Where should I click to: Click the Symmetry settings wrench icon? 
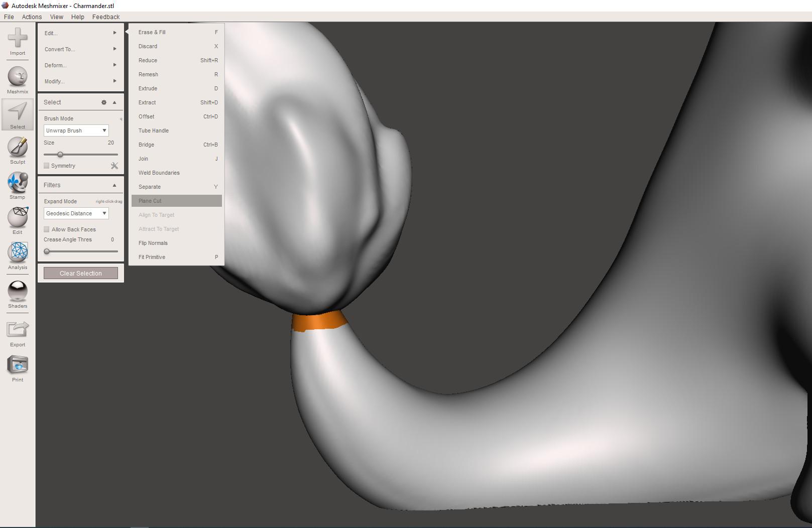pos(114,166)
